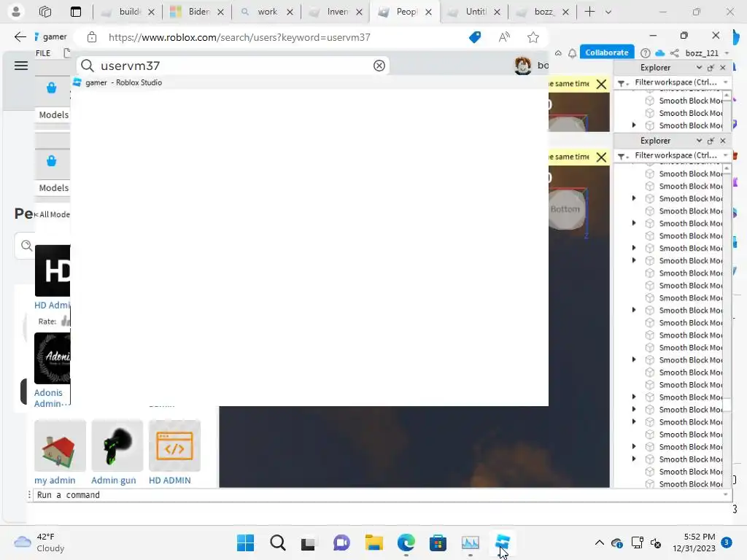Switch to the Inven browser tab

(336, 12)
